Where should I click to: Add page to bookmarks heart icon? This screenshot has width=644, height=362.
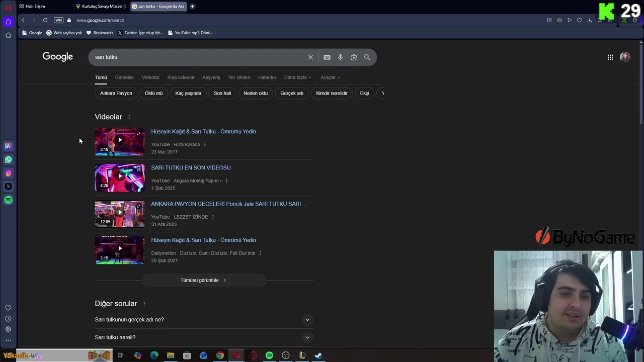pyautogui.click(x=580, y=20)
